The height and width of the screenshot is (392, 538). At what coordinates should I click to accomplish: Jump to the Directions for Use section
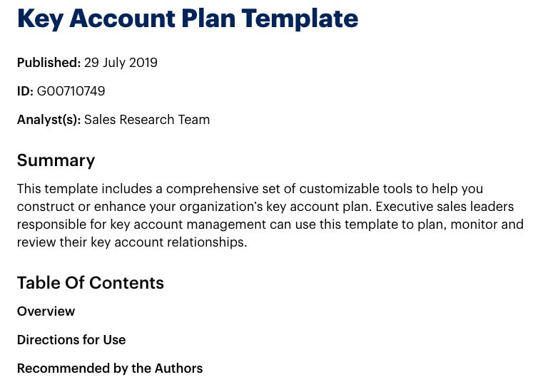pos(71,340)
